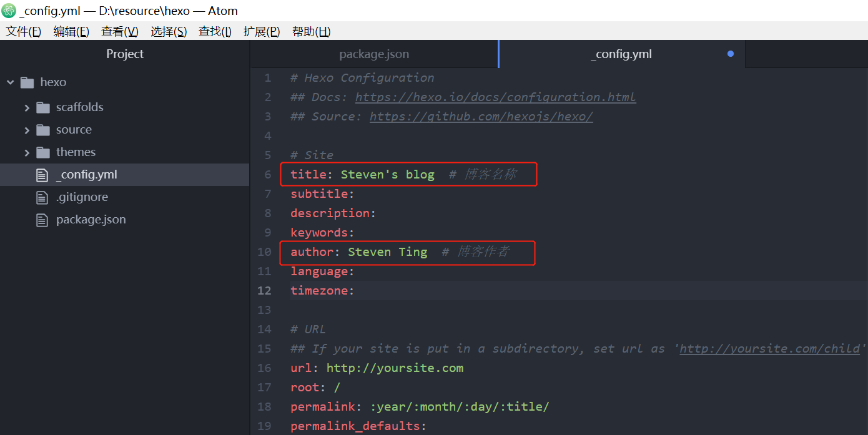Expand the themes folder chevron

click(27, 153)
